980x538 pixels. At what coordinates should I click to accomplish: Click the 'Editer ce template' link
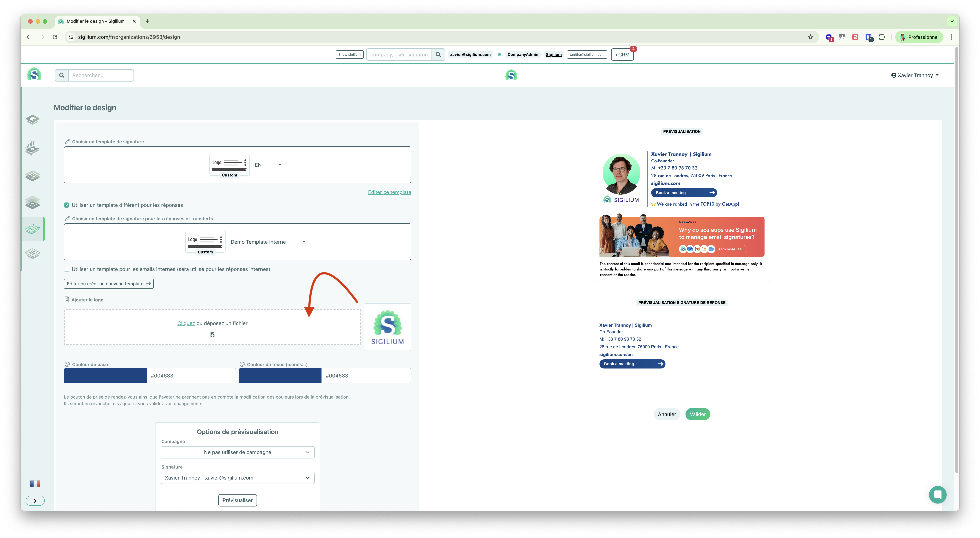pyautogui.click(x=389, y=192)
